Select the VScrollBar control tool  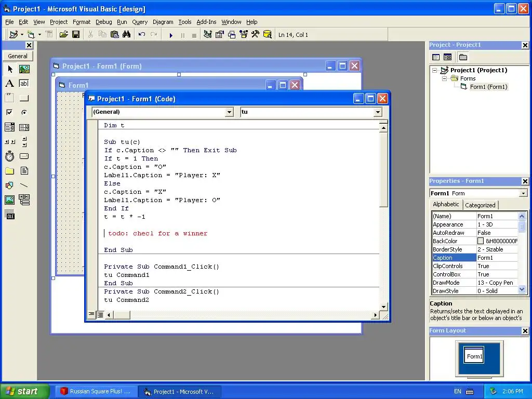(24, 141)
